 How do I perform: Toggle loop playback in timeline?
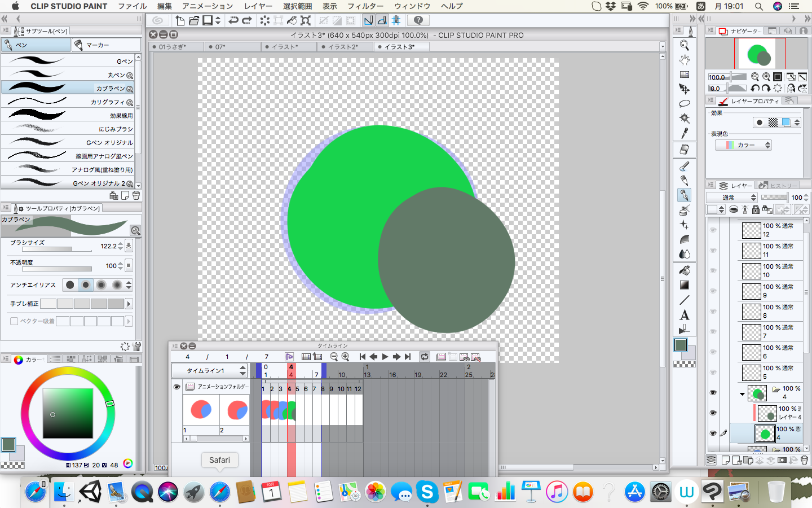pos(425,357)
